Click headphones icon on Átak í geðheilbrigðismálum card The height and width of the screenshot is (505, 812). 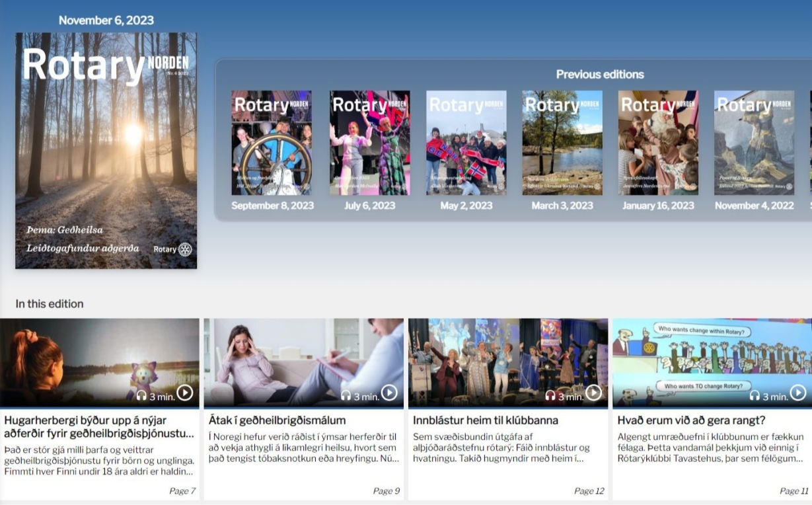(346, 396)
